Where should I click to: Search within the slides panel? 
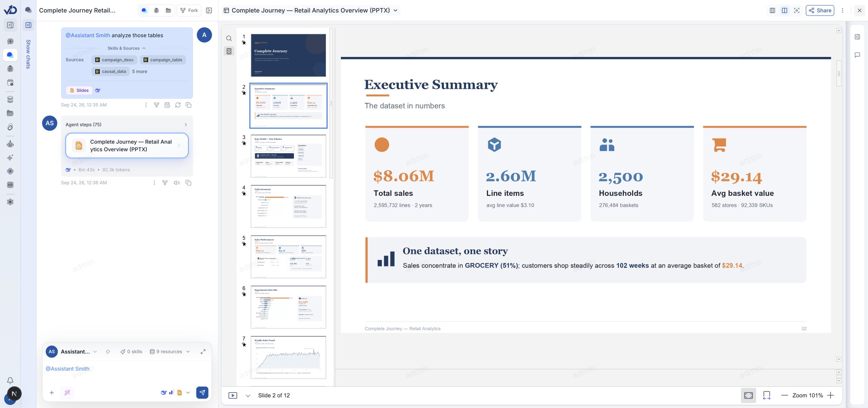click(x=229, y=38)
